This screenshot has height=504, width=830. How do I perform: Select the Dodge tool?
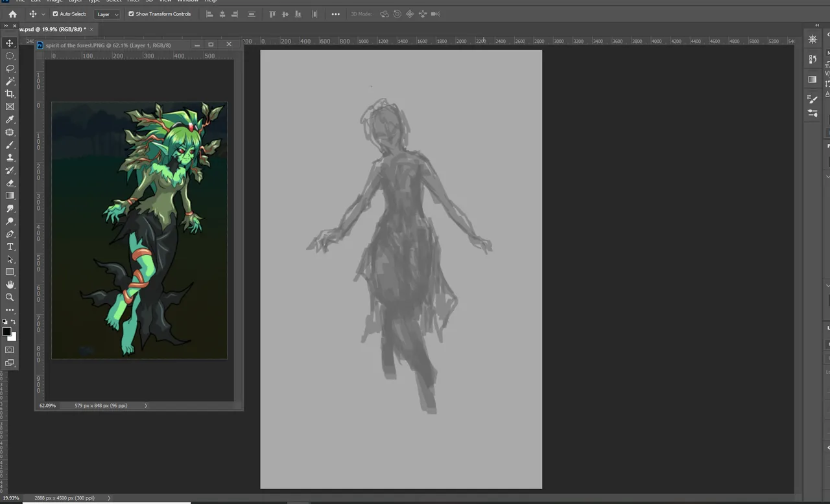coord(10,221)
